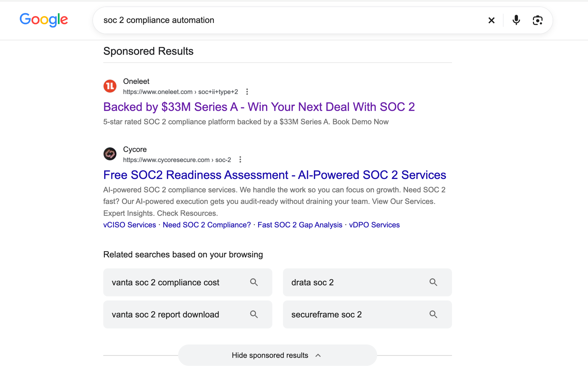The image size is (588, 375).
Task: Open the Free SOC2 Readiness Assessment link
Action: (x=274, y=175)
